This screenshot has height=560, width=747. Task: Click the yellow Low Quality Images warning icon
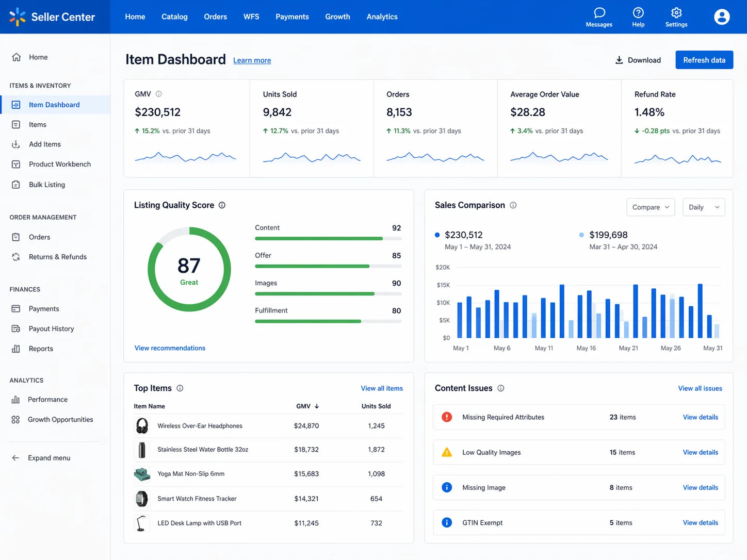(447, 452)
